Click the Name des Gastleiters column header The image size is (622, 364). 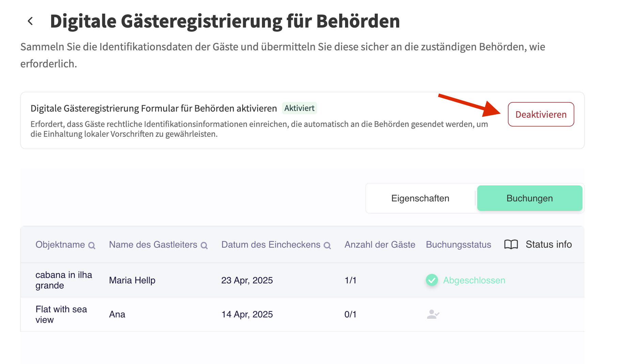point(153,245)
